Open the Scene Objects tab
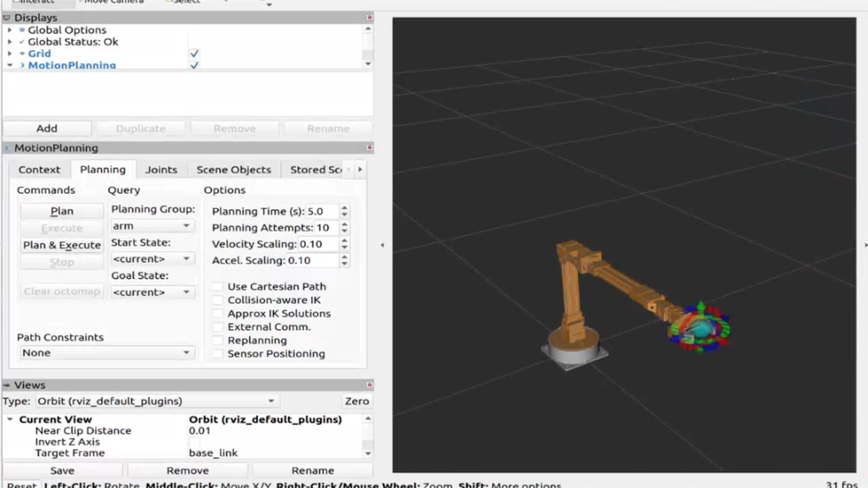The height and width of the screenshot is (488, 868). coord(234,170)
